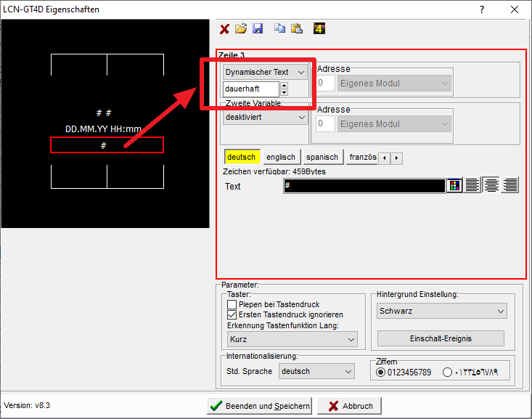The width and height of the screenshot is (532, 419).
Task: Open the Einschalt-Ereignis button
Action: [441, 339]
